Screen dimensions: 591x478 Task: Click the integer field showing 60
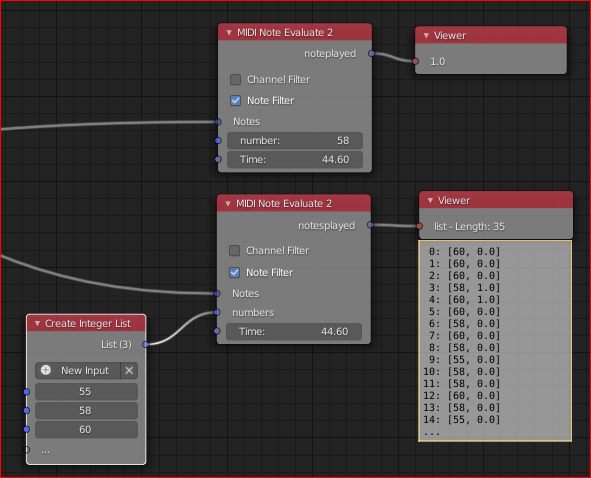tap(86, 429)
